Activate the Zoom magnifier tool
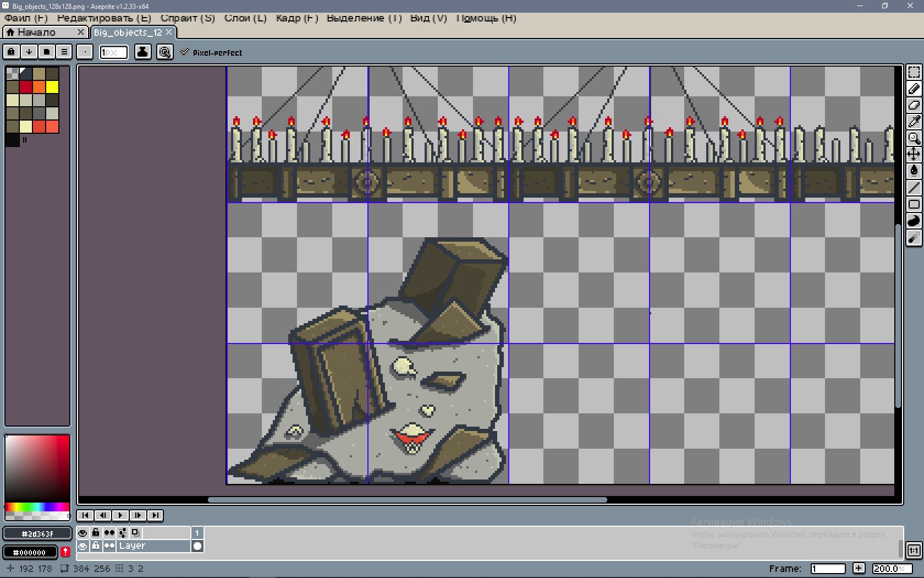Viewport: 924px width, 578px height. (914, 138)
